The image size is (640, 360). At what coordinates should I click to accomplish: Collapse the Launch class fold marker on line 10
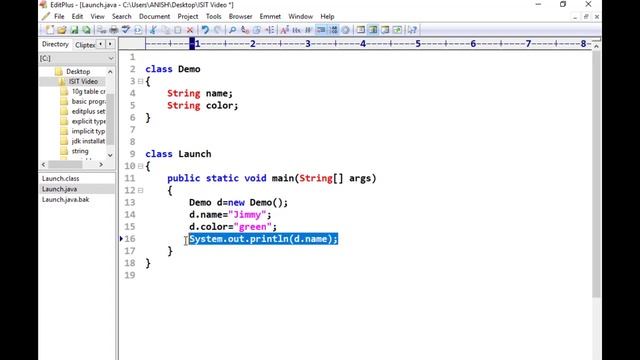[x=140, y=166]
